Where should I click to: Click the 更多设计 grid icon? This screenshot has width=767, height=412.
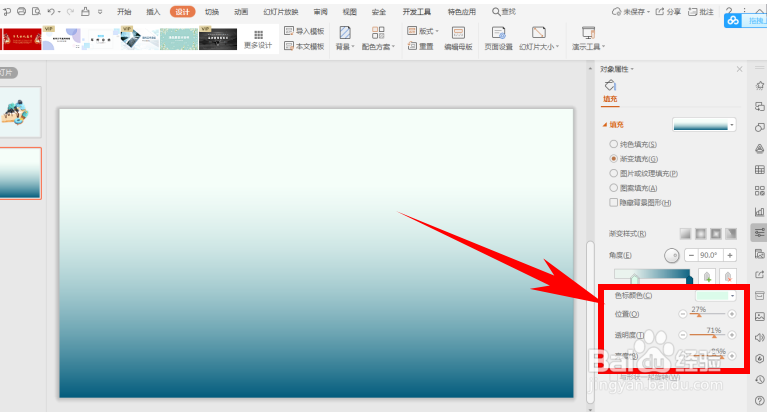click(258, 34)
